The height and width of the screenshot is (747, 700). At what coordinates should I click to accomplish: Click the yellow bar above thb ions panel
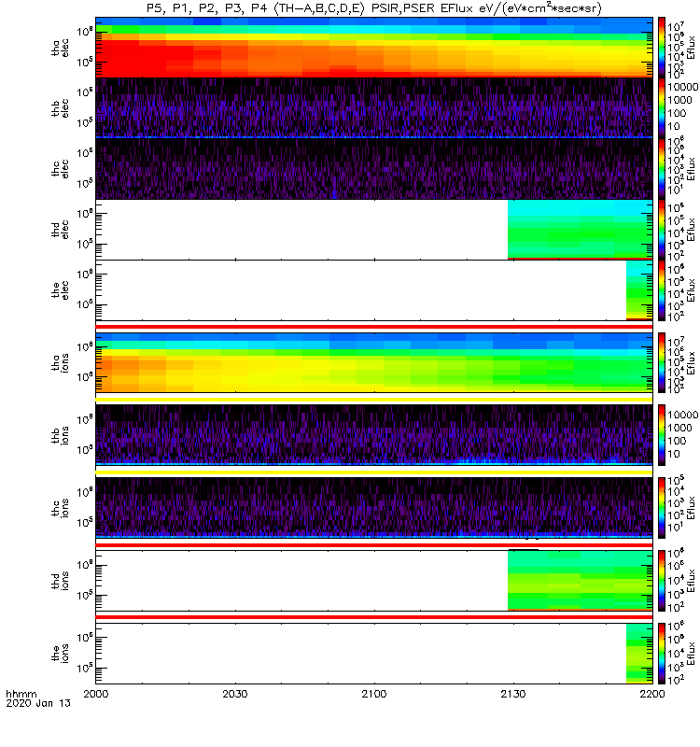coord(374,400)
